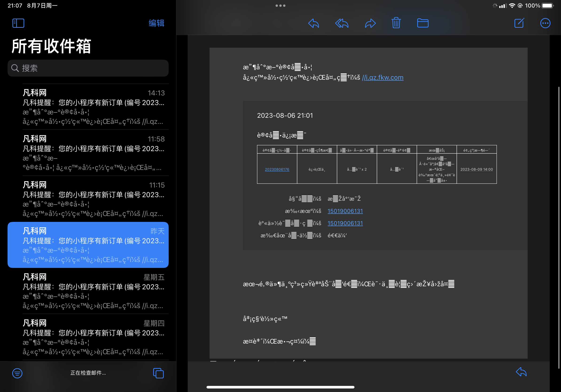The image size is (561, 392).
Task: Open the 凡科网 email from 14:13
Action: pos(93,107)
